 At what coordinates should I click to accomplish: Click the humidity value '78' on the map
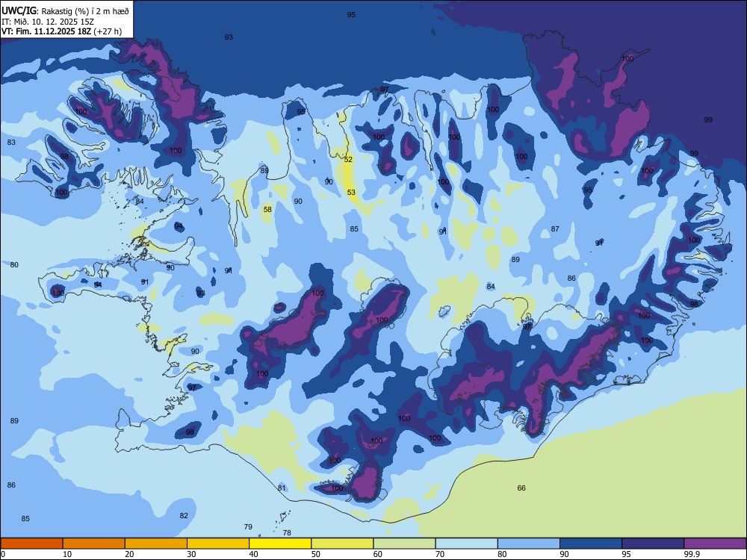click(x=287, y=533)
